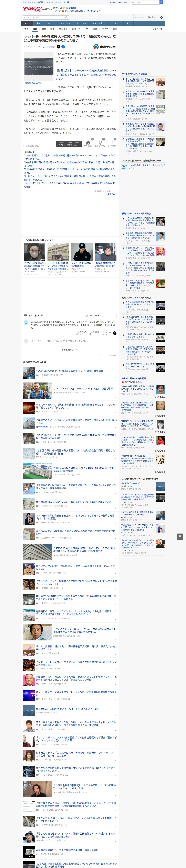The image size is (186, 868).
Task: Click the keyword search magnifier icon
Action: (x=66, y=18)
